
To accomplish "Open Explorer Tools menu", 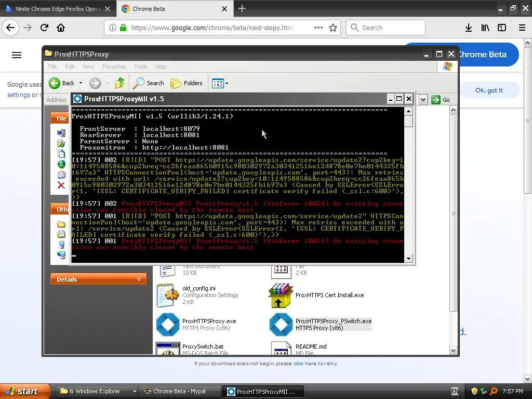I will (140, 66).
